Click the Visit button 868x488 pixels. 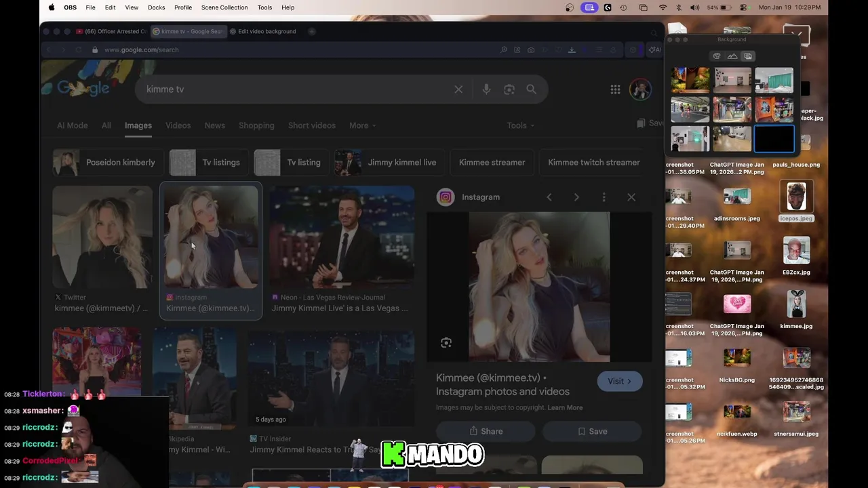click(620, 382)
